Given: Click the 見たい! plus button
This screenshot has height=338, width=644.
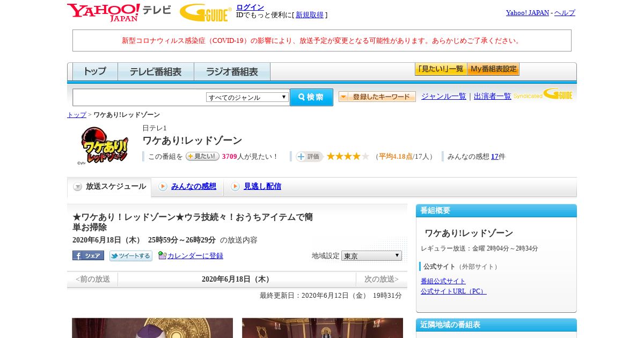Looking at the screenshot, I should click(202, 156).
